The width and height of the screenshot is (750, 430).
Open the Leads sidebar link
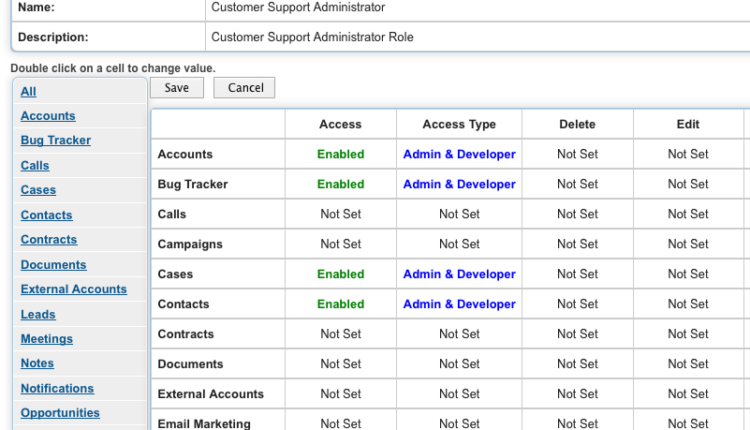coord(38,314)
